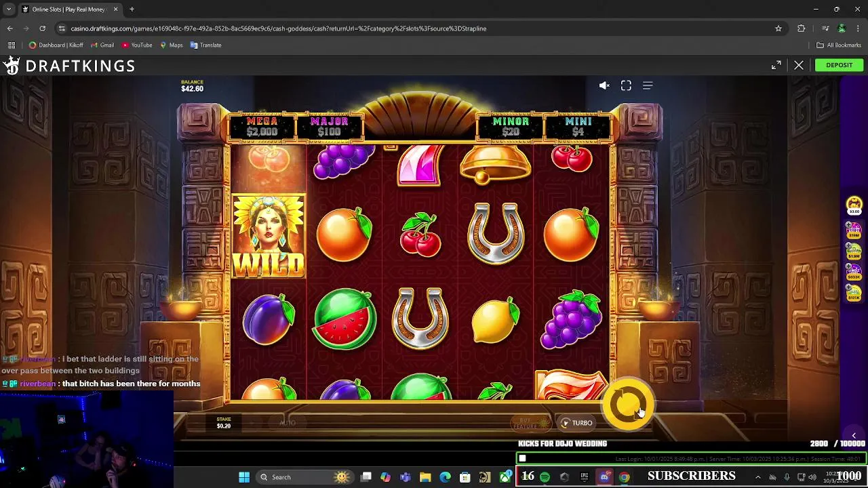The width and height of the screenshot is (868, 488).
Task: Launch Copilot from the taskbar
Action: 386,477
